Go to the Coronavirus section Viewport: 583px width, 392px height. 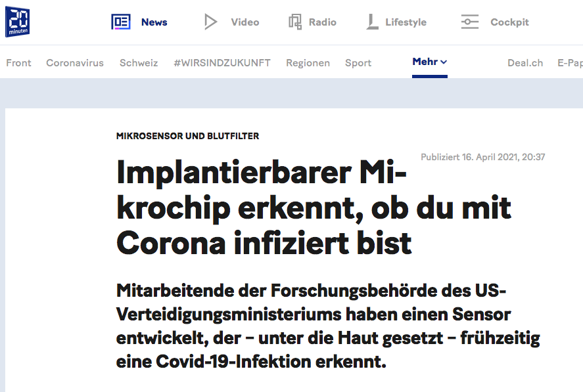pyautogui.click(x=75, y=63)
